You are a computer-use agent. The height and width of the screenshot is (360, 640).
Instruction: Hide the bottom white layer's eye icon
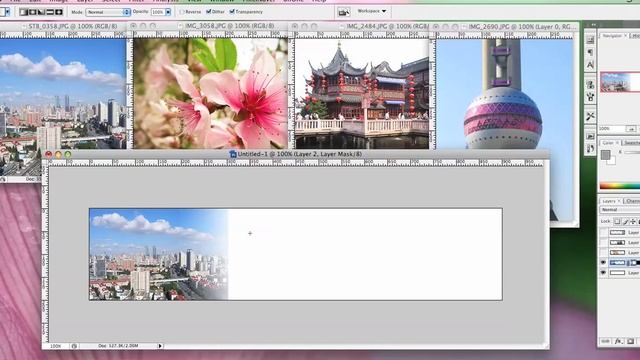pyautogui.click(x=603, y=273)
